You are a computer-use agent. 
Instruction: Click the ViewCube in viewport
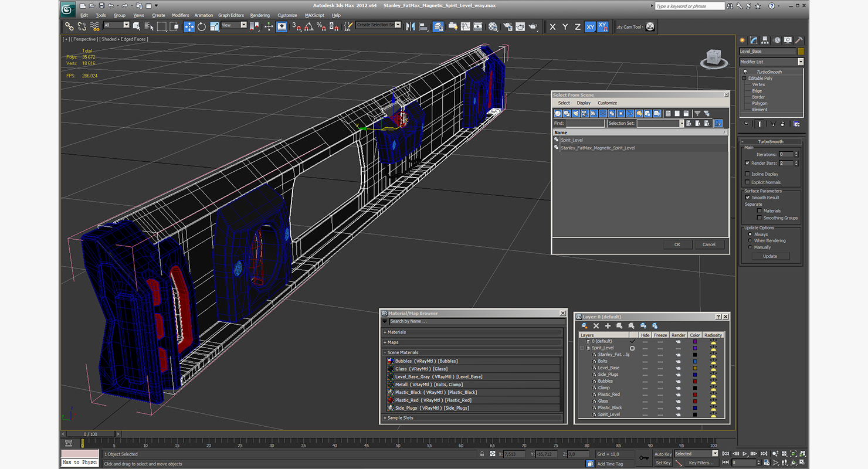713,57
